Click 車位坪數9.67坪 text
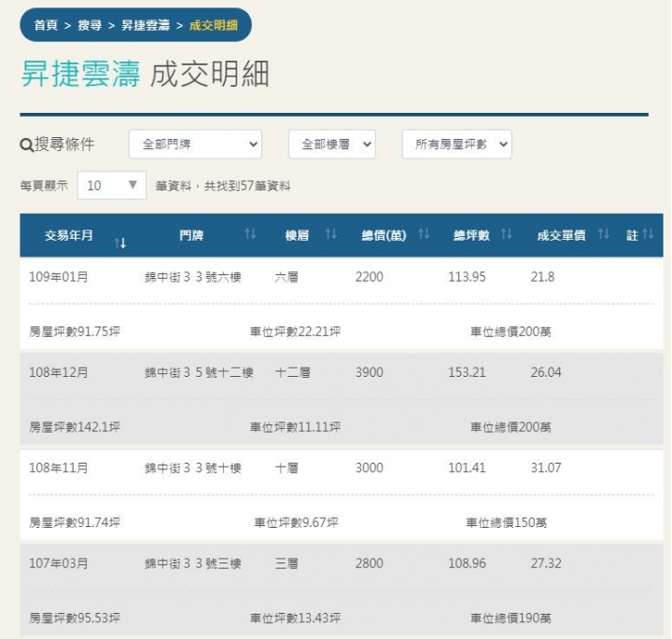 [x=296, y=522]
